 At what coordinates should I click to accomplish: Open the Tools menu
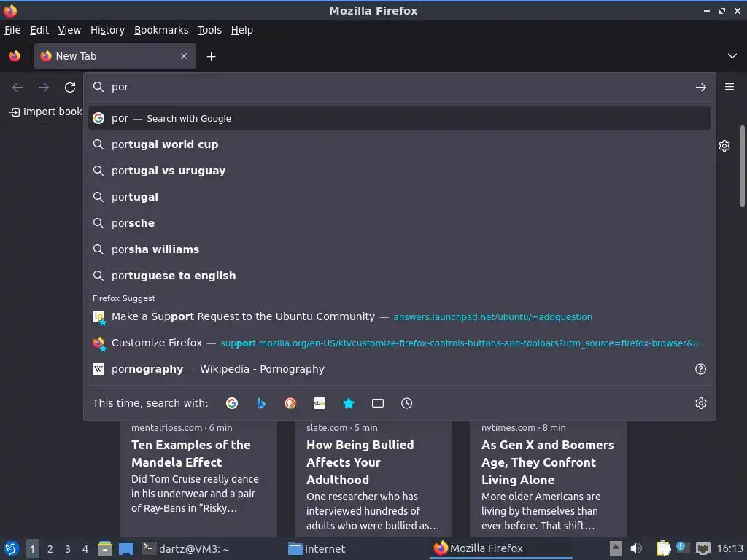coord(209,30)
